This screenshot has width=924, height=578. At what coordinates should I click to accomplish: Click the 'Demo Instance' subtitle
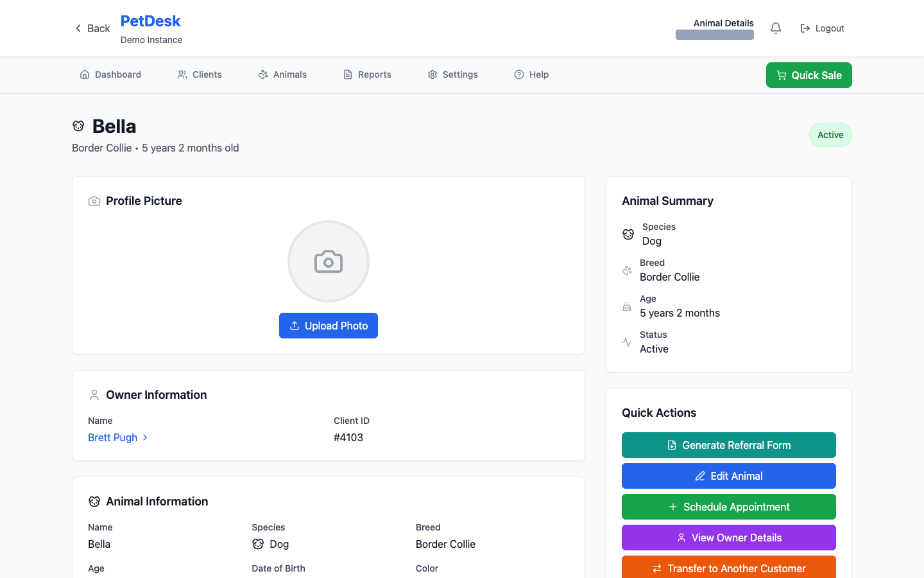(x=151, y=40)
